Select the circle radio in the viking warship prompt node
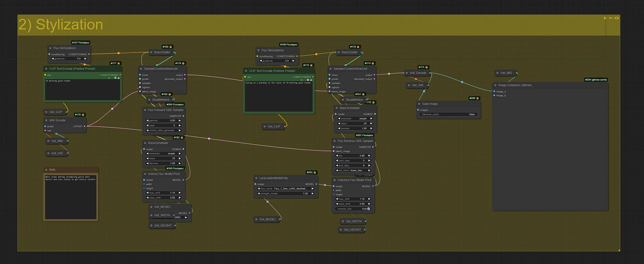This screenshot has height=264, width=644. tap(301, 80)
